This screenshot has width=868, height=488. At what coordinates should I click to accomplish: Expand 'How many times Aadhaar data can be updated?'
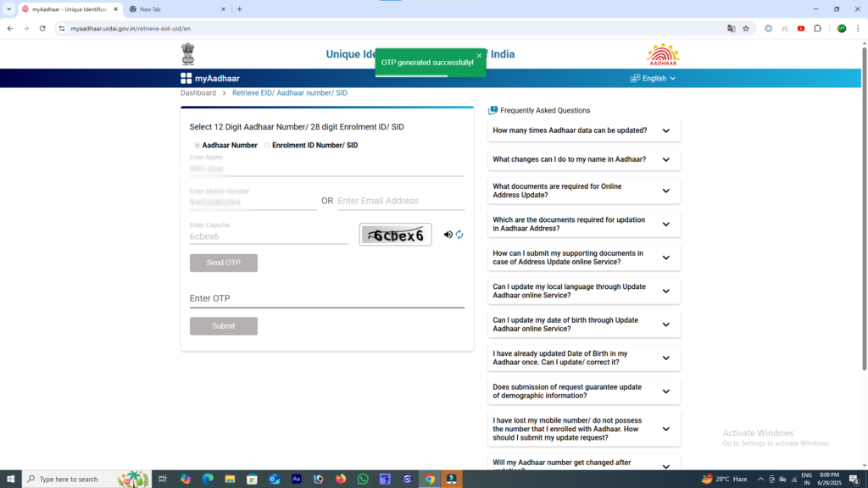(584, 130)
